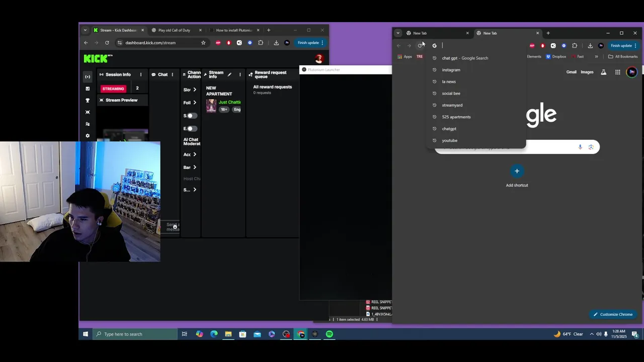Switch to the first New Tab tab
Image resolution: width=644 pixels, height=362 pixels.
point(437,33)
